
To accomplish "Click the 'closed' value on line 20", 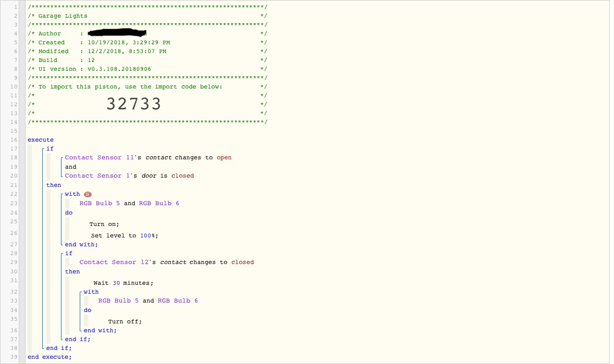I will pos(182,175).
